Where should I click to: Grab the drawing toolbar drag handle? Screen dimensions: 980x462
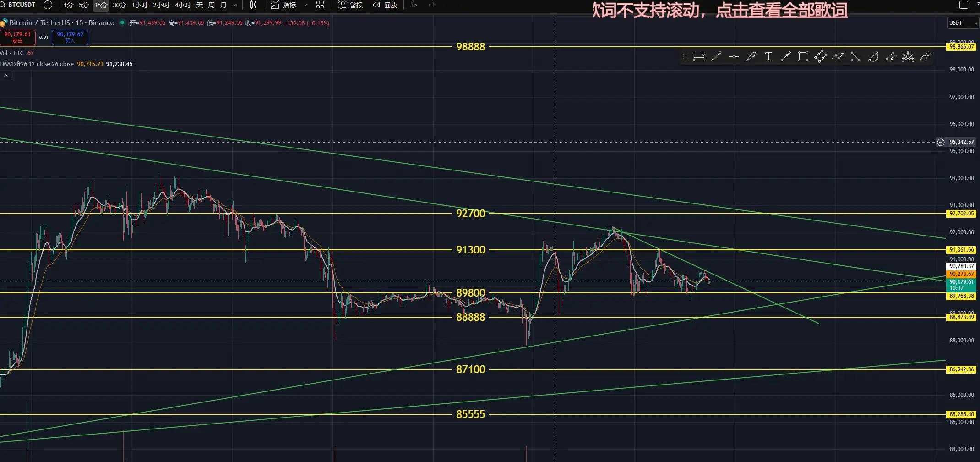coord(685,57)
